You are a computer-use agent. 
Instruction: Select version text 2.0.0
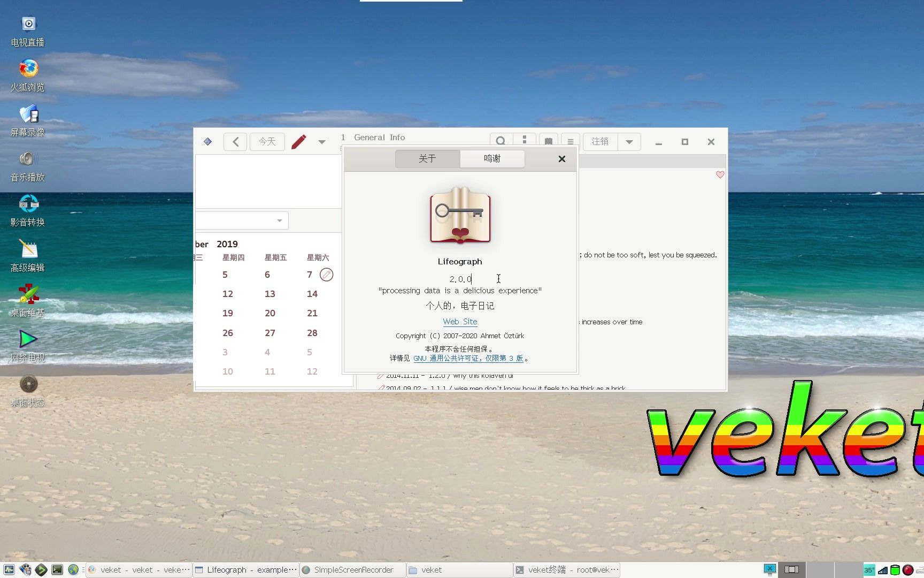tap(460, 279)
